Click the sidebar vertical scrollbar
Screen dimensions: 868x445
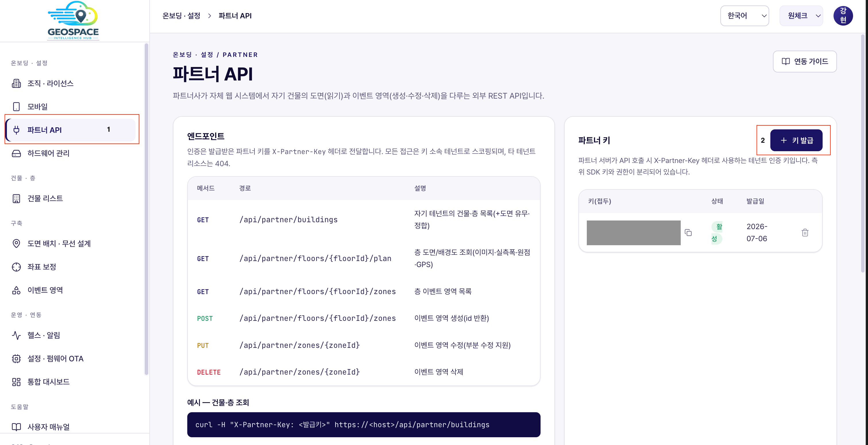146,209
